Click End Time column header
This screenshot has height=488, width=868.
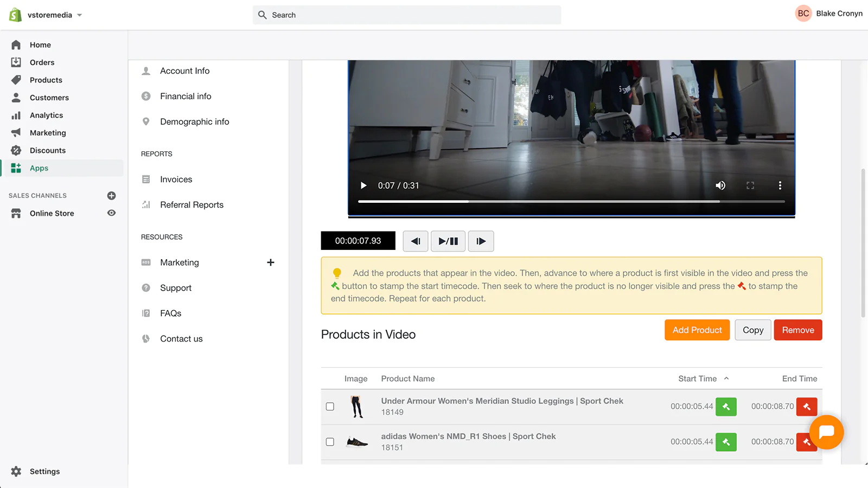[800, 378]
